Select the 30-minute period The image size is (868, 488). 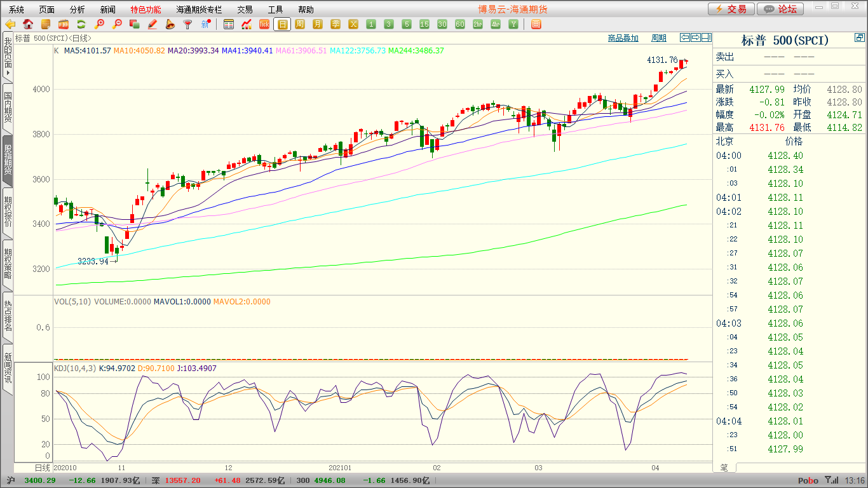click(x=442, y=24)
